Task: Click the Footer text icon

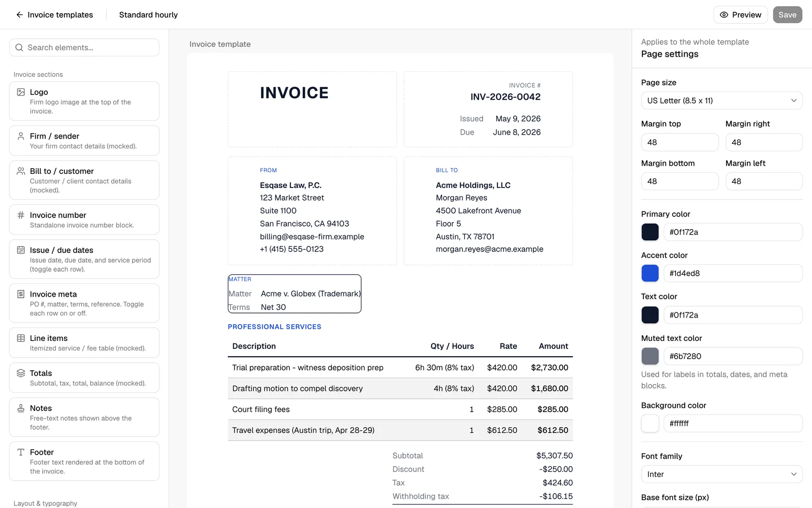Action: 21,452
